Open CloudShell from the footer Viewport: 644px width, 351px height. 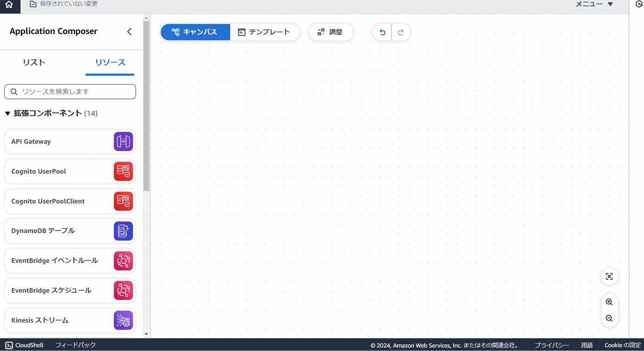(x=24, y=345)
